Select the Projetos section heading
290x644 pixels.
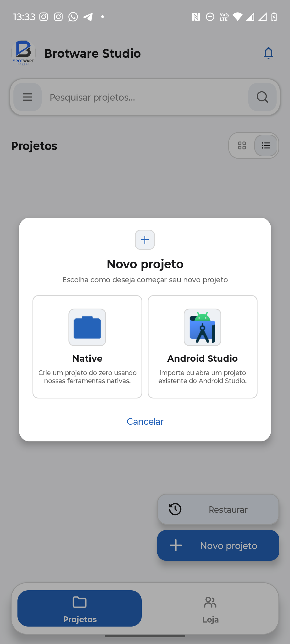34,146
